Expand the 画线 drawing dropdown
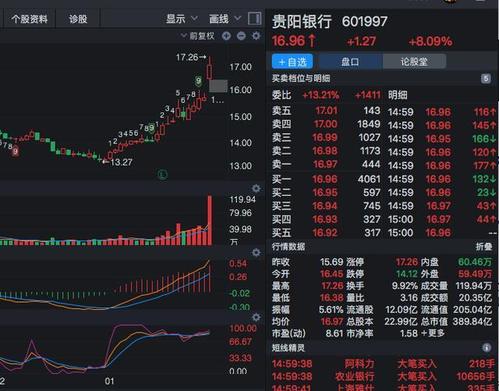Screen dimensions: 499x391 [x=224, y=19]
